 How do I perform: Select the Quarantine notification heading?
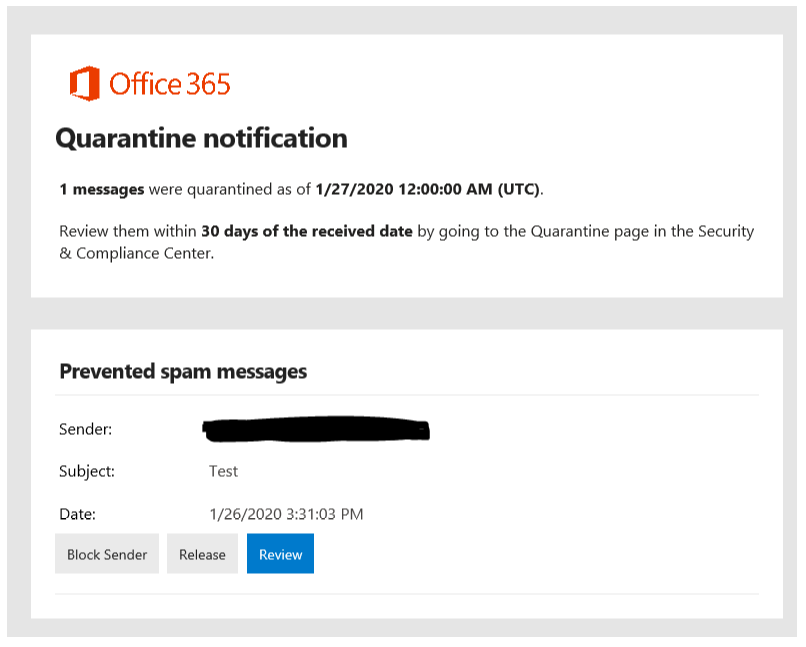pos(201,139)
